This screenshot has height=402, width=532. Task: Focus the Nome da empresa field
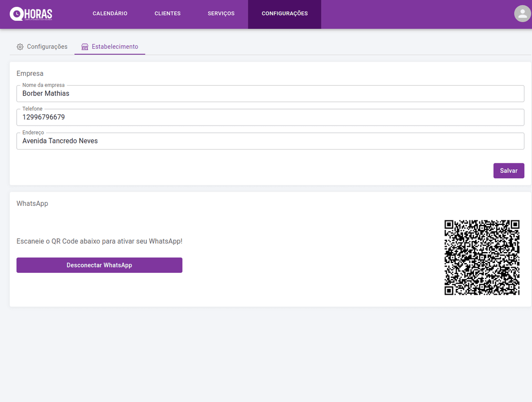coord(270,94)
